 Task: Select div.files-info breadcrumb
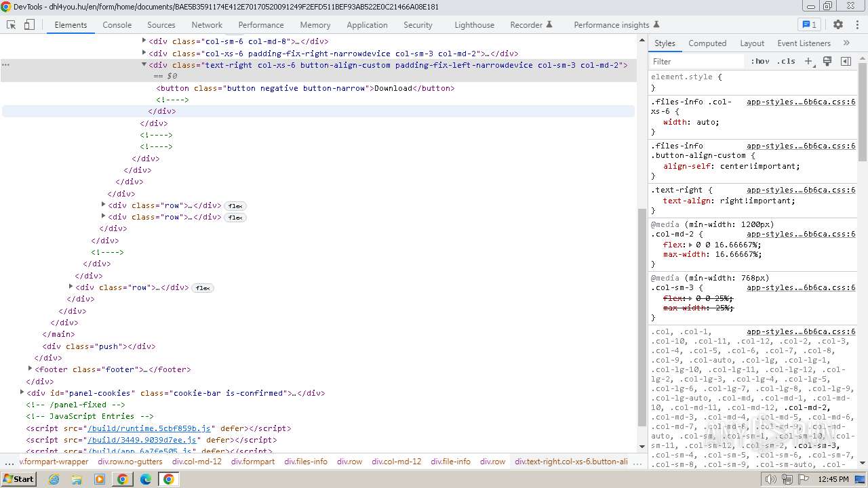pyautogui.click(x=306, y=462)
